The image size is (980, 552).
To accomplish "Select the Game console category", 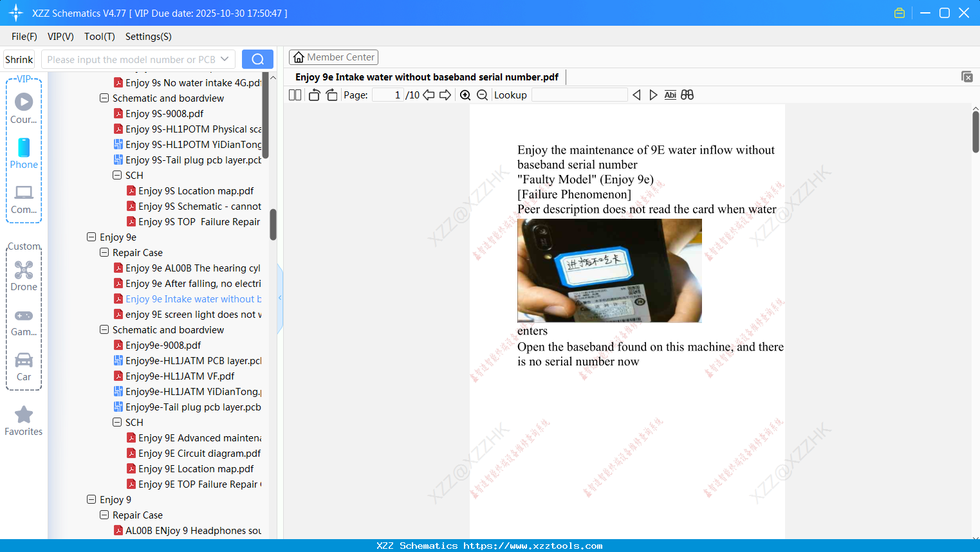I will tap(24, 322).
